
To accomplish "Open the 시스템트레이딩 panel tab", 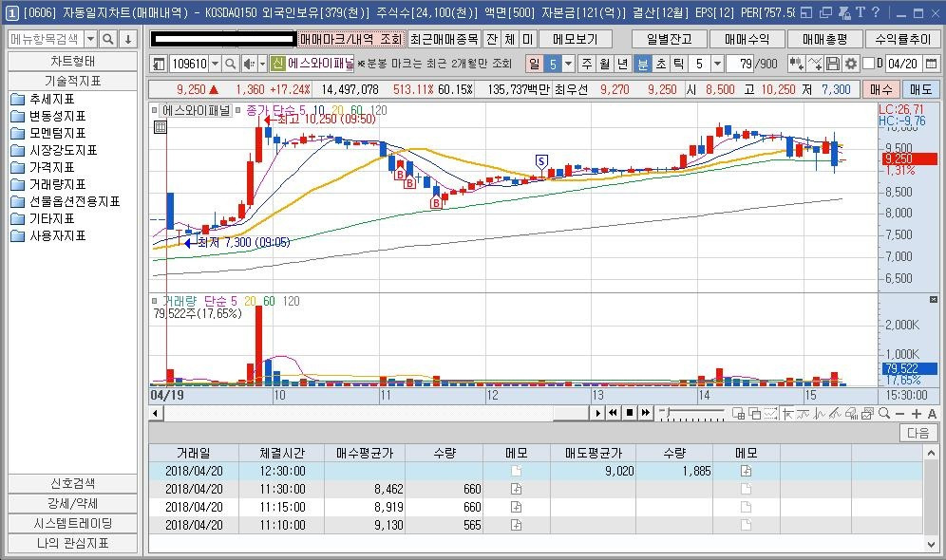I will (72, 523).
